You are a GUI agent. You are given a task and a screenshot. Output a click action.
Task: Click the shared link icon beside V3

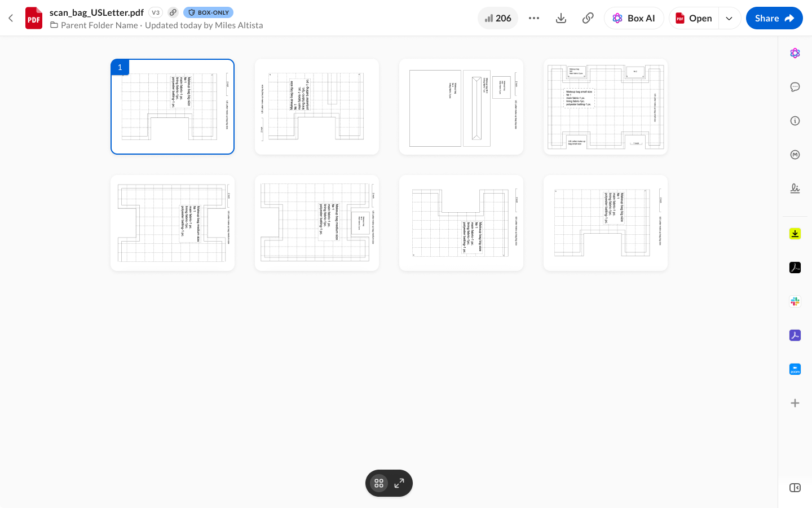pyautogui.click(x=173, y=12)
